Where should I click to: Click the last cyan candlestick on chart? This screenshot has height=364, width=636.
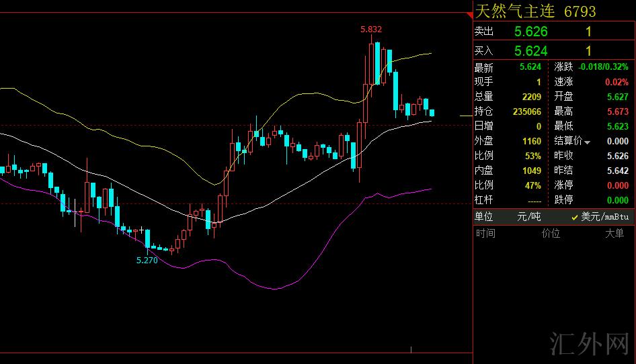click(432, 113)
